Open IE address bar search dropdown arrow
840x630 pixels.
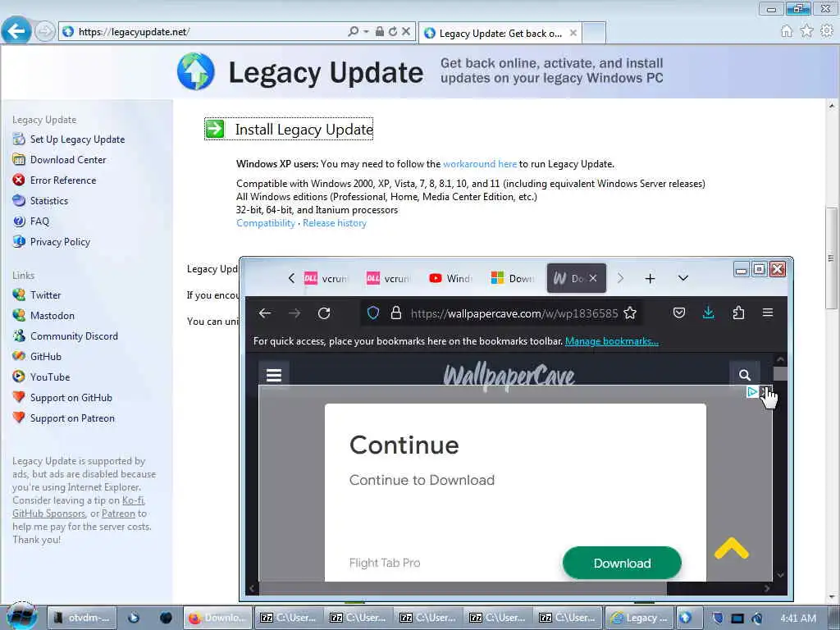366,32
